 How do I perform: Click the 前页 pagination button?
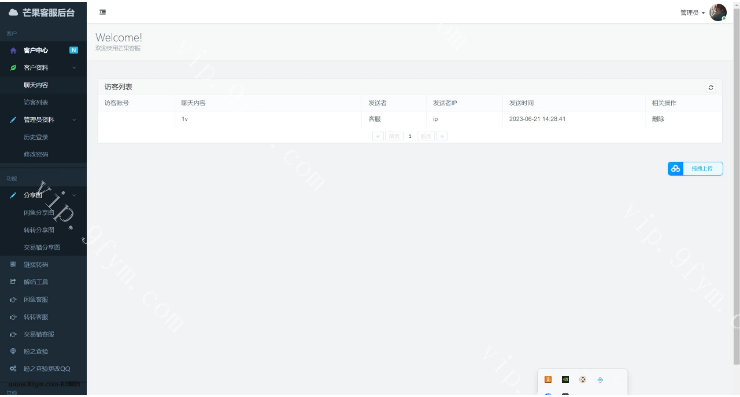[394, 136]
